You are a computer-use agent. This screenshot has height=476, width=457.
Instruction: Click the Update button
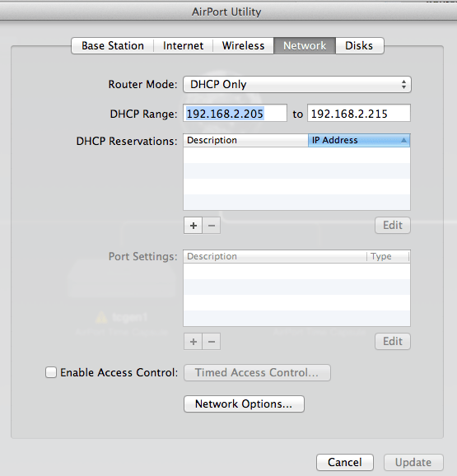pyautogui.click(x=413, y=462)
